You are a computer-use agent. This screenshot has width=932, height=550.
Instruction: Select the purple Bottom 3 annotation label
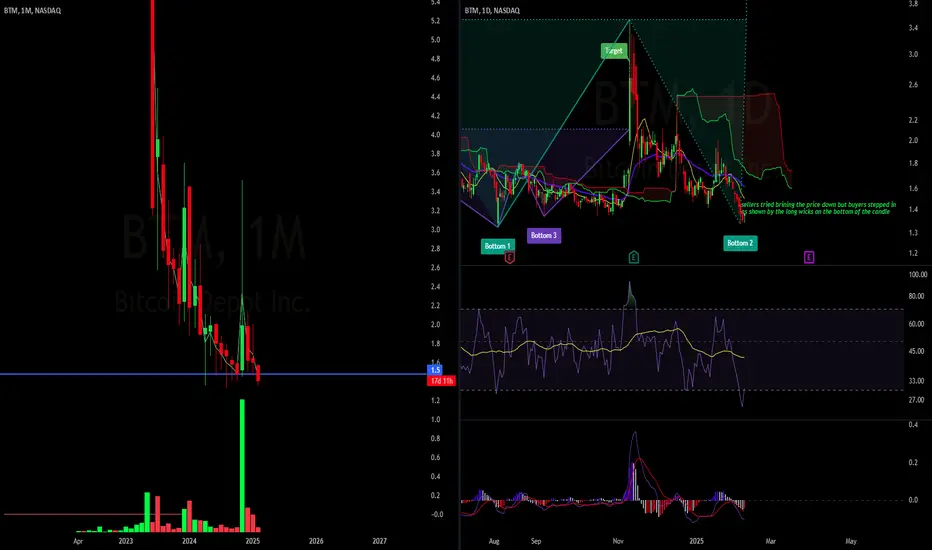tap(544, 235)
